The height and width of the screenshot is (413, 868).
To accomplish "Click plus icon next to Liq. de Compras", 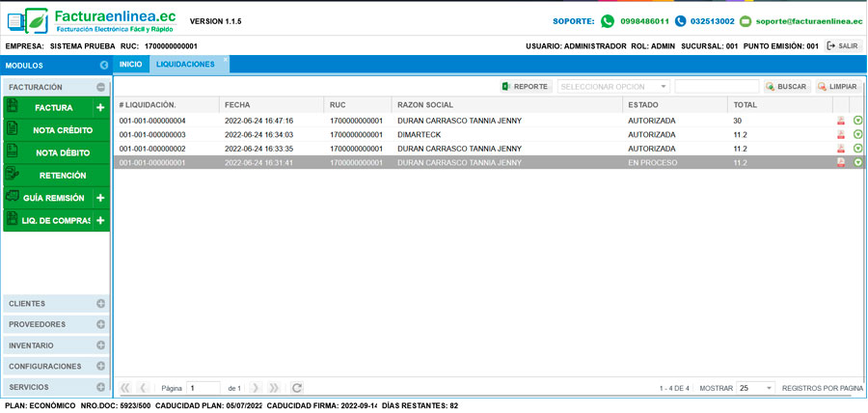I will tap(100, 220).
